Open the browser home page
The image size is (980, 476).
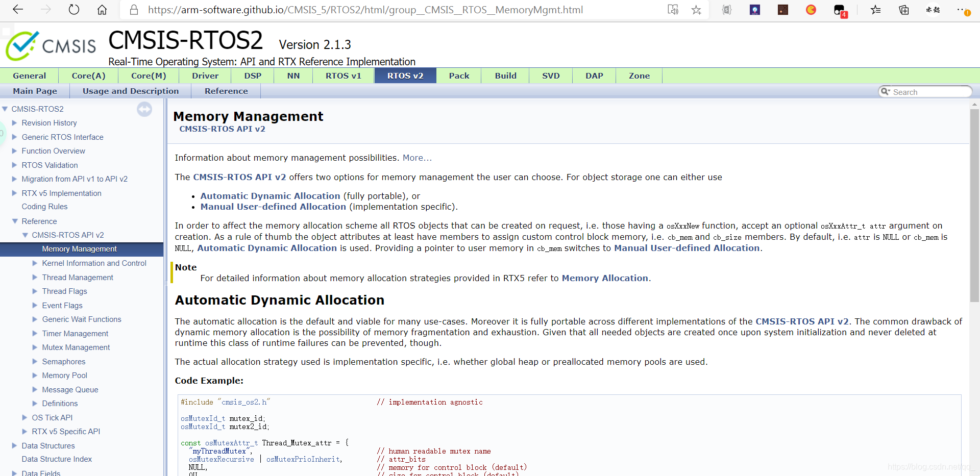(x=102, y=10)
